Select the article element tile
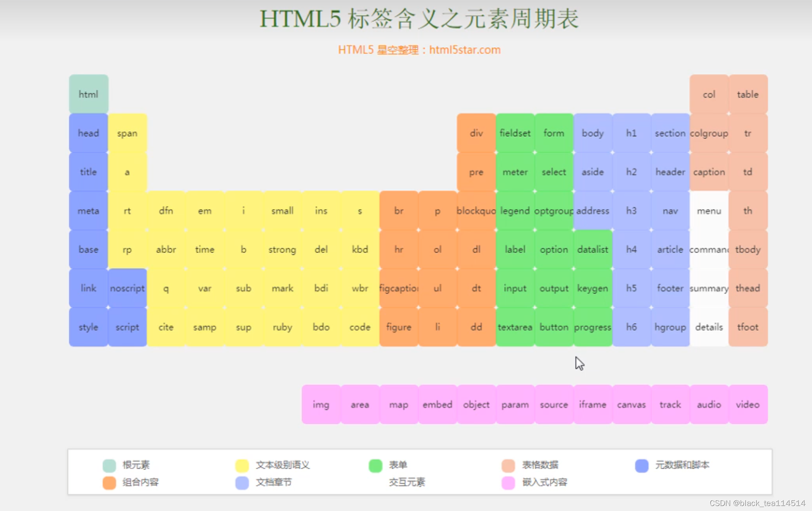 coord(670,249)
